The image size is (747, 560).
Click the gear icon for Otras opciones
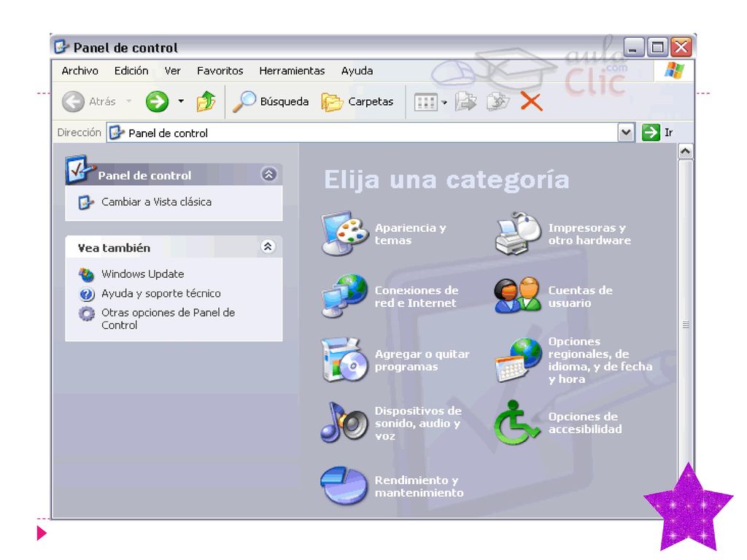point(86,314)
